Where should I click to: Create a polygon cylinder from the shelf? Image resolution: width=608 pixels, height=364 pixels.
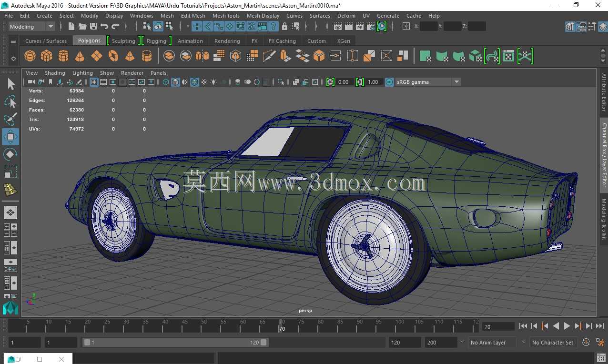coord(63,56)
